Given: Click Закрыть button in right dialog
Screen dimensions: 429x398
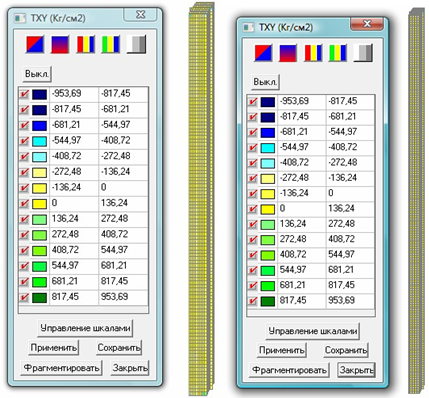Looking at the screenshot, I should point(356,370).
